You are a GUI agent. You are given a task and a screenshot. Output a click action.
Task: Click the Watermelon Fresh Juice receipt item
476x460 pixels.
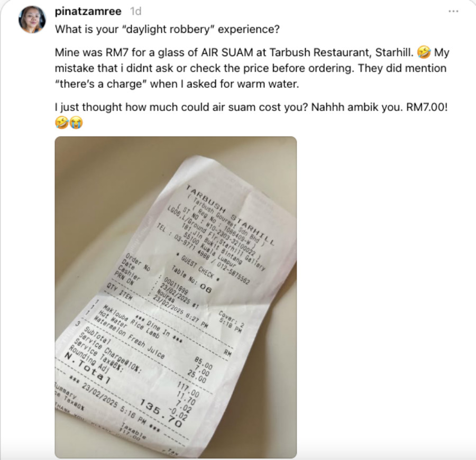pyautogui.click(x=129, y=337)
